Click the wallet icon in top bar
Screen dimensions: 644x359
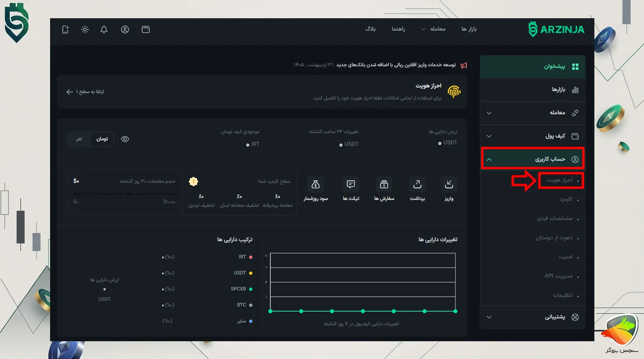pyautogui.click(x=146, y=29)
